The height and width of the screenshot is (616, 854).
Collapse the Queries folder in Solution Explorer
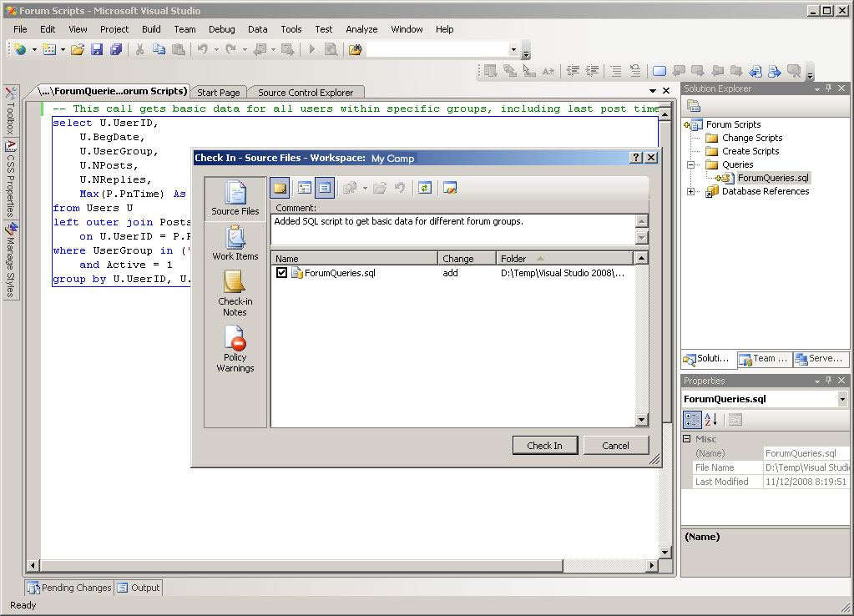[690, 164]
